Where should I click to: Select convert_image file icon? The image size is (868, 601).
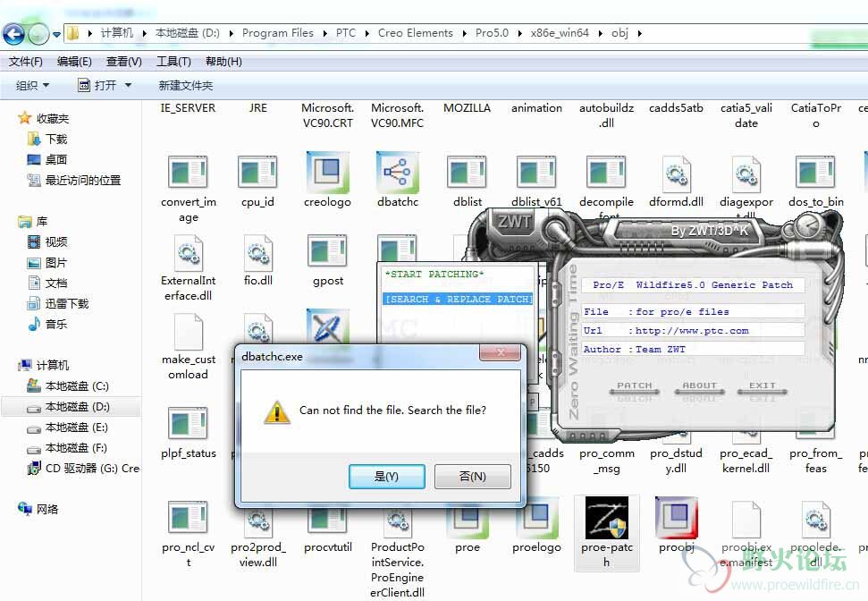[x=189, y=173]
